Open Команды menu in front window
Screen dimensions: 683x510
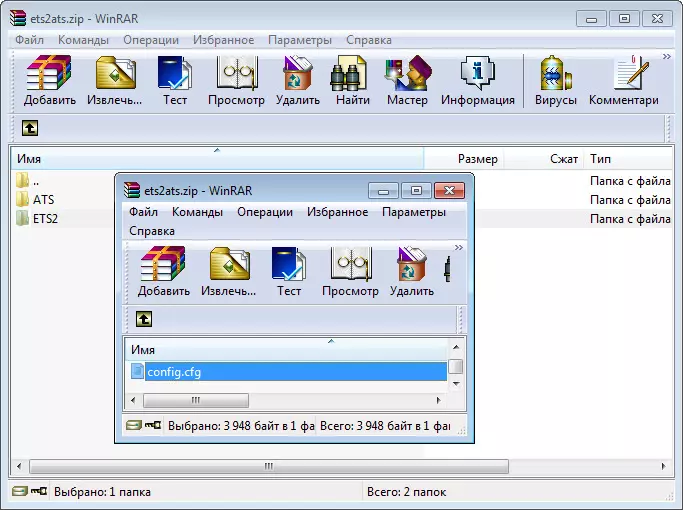coord(197,212)
